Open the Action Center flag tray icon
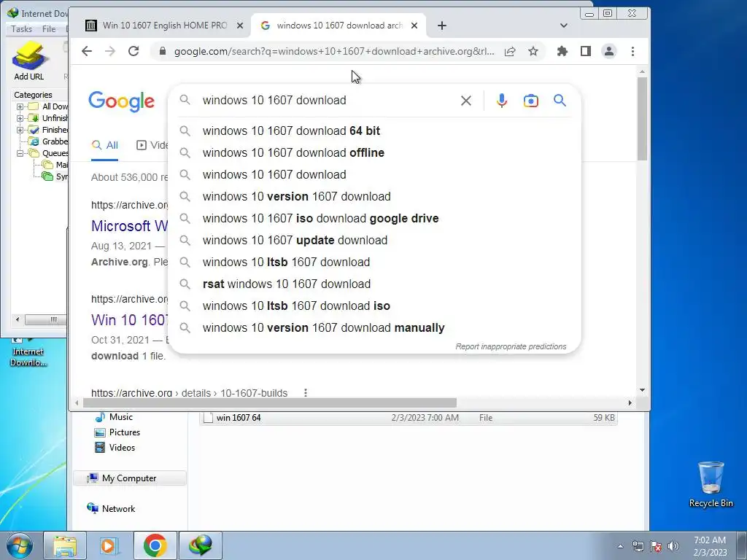Image resolution: width=747 pixels, height=560 pixels. click(x=656, y=546)
